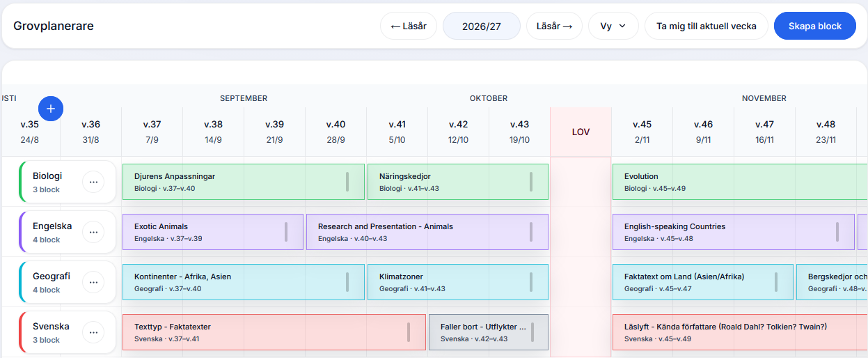Click the OKTOBER month label
Screen dimensions: 868x358
(x=489, y=98)
